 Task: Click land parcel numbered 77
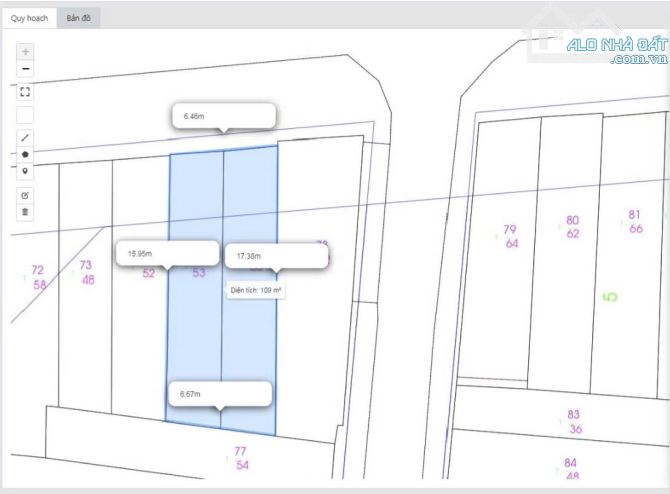pyautogui.click(x=241, y=458)
